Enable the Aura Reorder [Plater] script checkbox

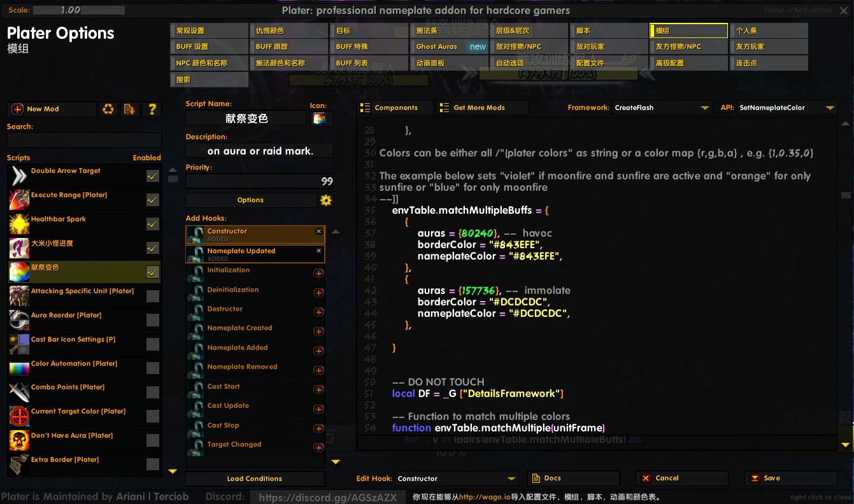tap(153, 320)
